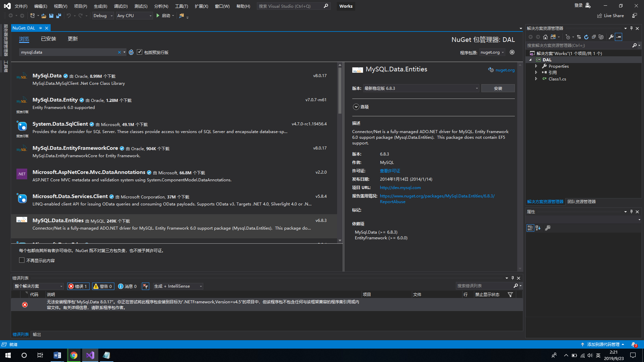
Task: Click the Live Share button
Action: (x=610, y=16)
